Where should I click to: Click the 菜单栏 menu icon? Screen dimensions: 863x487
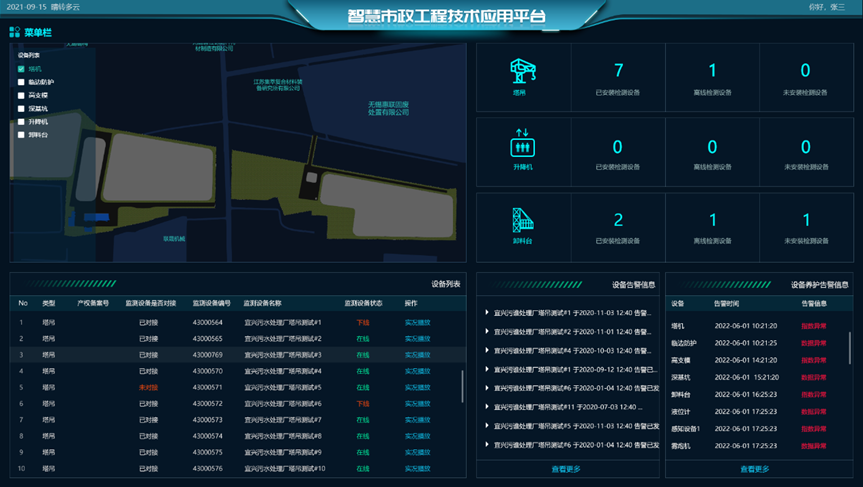coord(15,33)
